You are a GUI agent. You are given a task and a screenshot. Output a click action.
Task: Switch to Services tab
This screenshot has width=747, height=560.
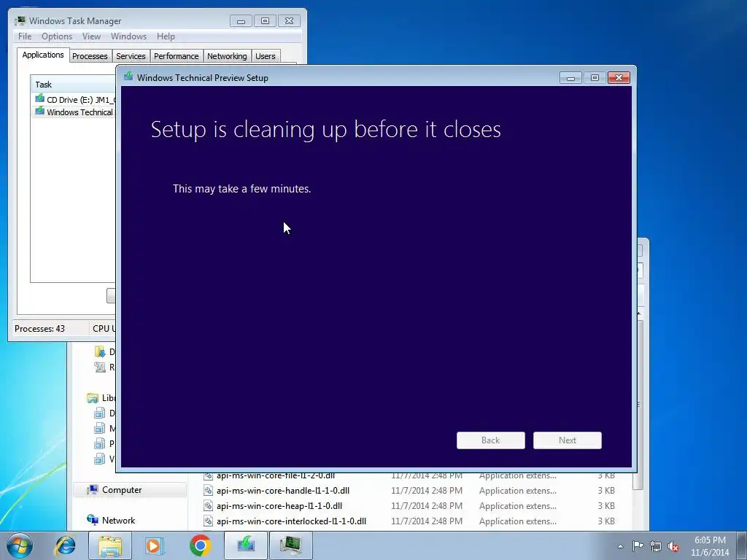tap(131, 56)
